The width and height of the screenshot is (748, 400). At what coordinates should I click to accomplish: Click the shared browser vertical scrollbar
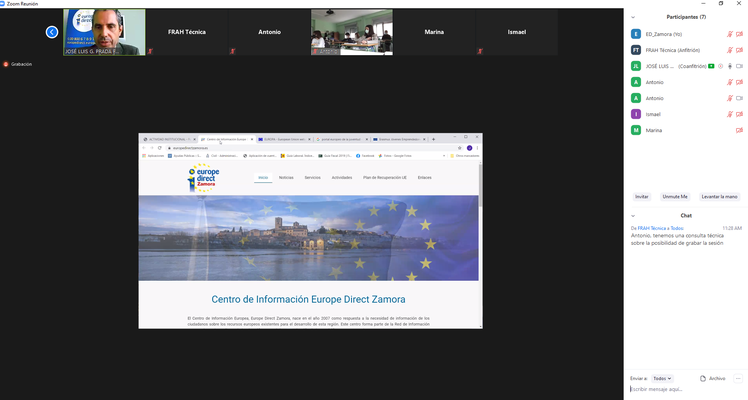click(x=480, y=185)
